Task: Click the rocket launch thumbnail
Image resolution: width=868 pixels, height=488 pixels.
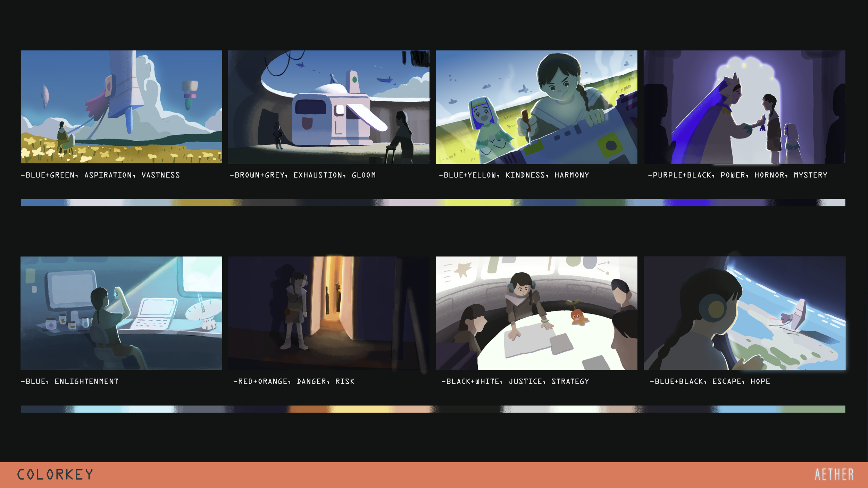Action: tap(121, 107)
